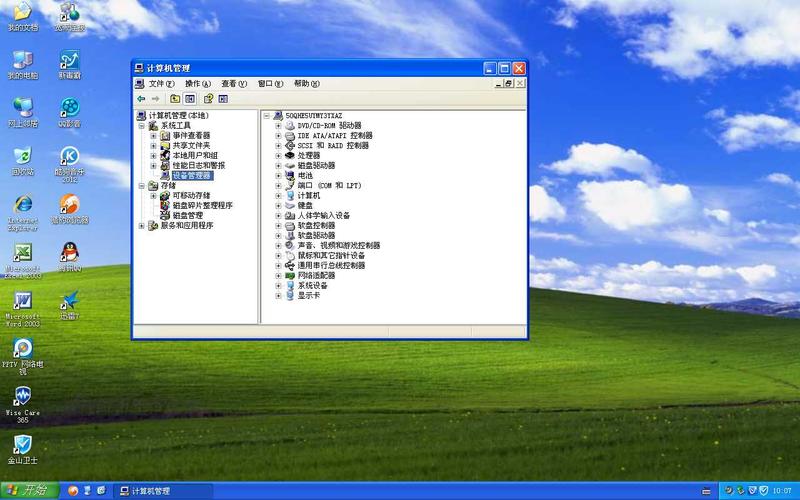
Task: Select 设备管理器 in the left tree
Action: tap(192, 176)
